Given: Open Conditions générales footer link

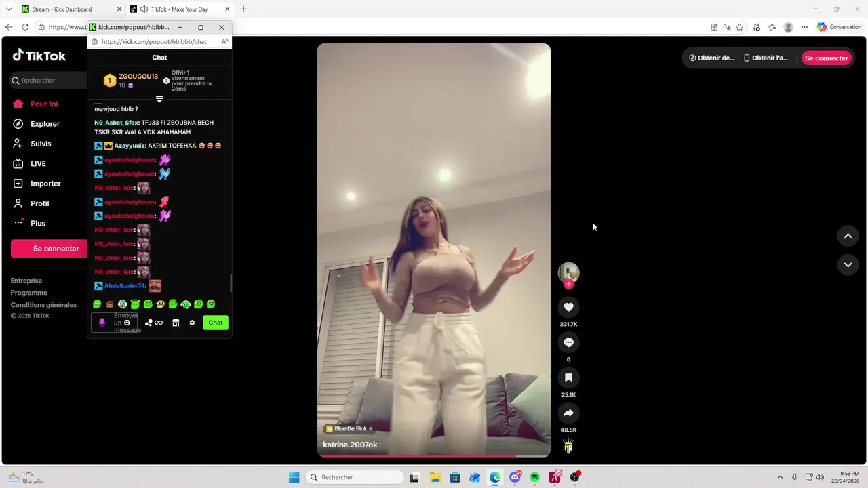Looking at the screenshot, I should (x=43, y=305).
